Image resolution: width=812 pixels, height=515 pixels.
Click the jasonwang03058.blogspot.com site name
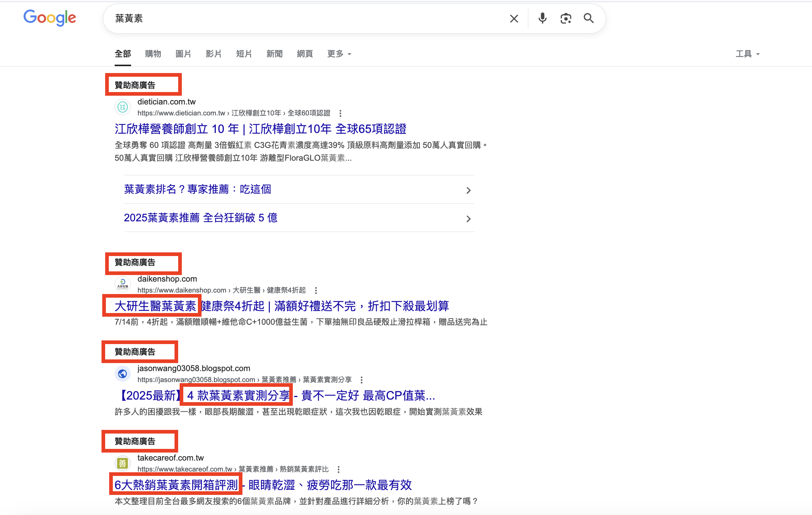pyautogui.click(x=194, y=368)
